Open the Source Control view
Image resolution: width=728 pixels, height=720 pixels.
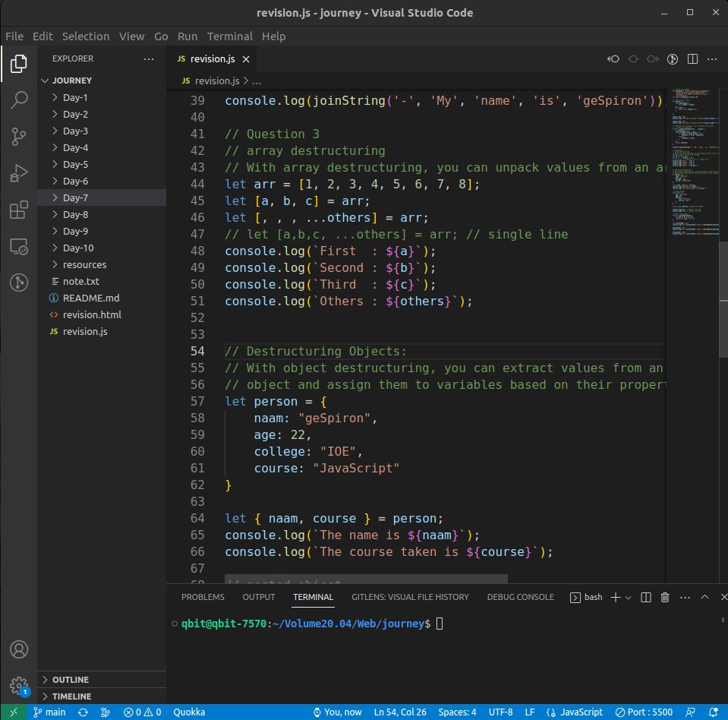tap(19, 136)
